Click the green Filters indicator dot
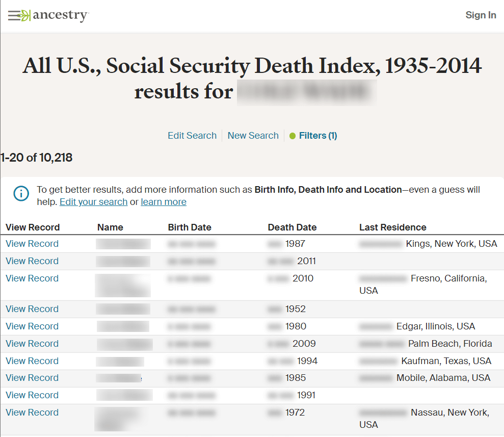Image resolution: width=504 pixels, height=437 pixels. [x=292, y=136]
